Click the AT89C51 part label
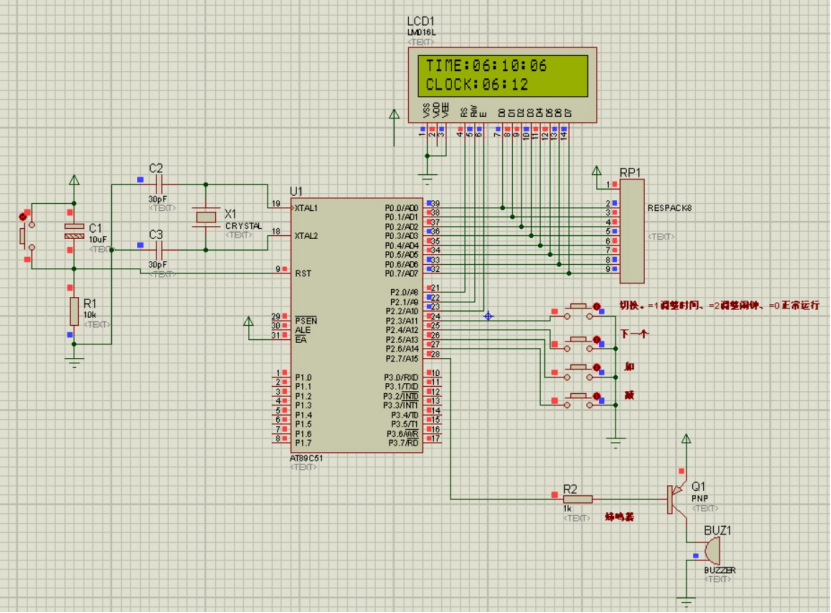The image size is (831, 613). click(306, 458)
